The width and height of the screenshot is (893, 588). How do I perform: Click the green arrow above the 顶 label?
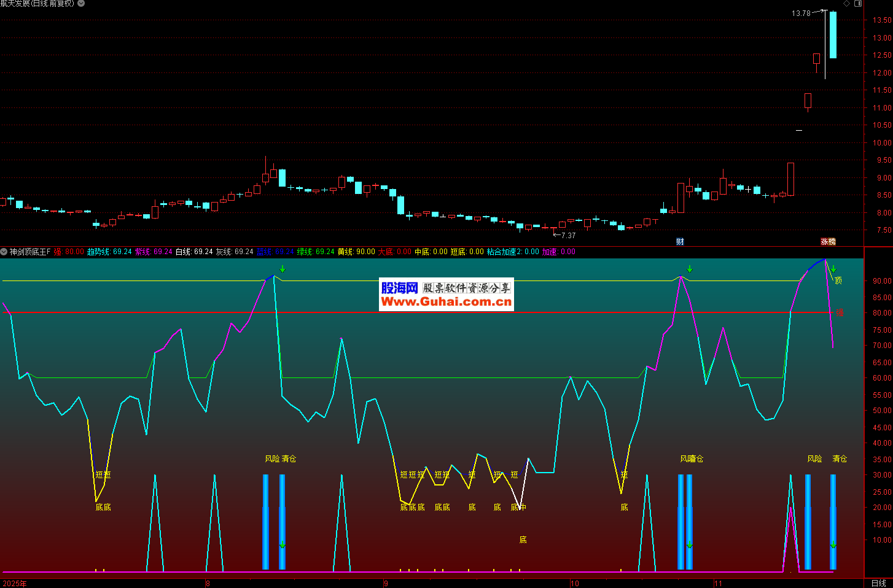(x=833, y=269)
